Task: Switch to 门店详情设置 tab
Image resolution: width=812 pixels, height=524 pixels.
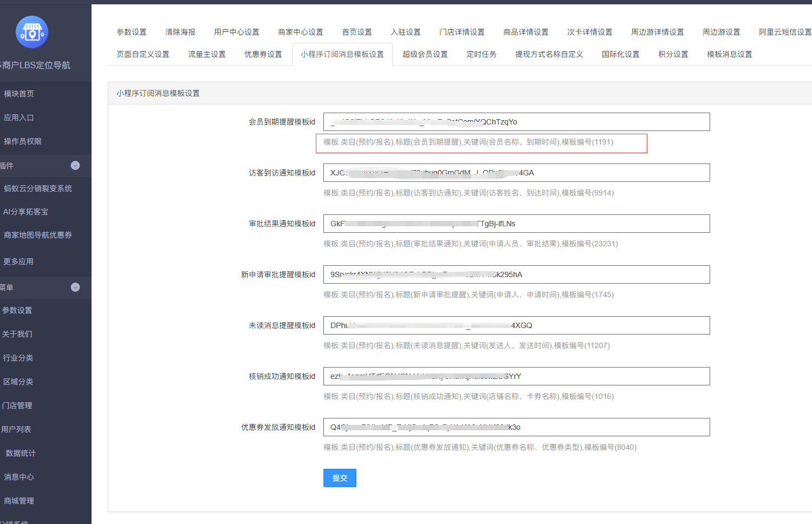Action: point(462,32)
